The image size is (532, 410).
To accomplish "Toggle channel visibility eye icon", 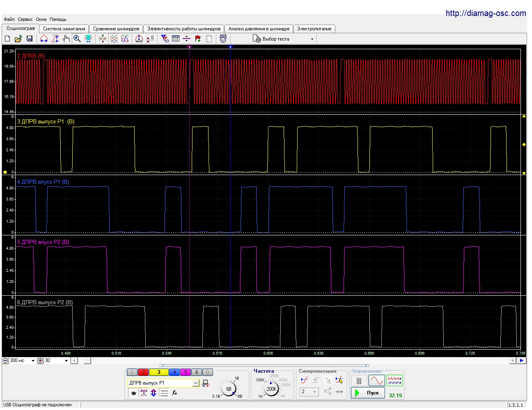I will pos(133,393).
